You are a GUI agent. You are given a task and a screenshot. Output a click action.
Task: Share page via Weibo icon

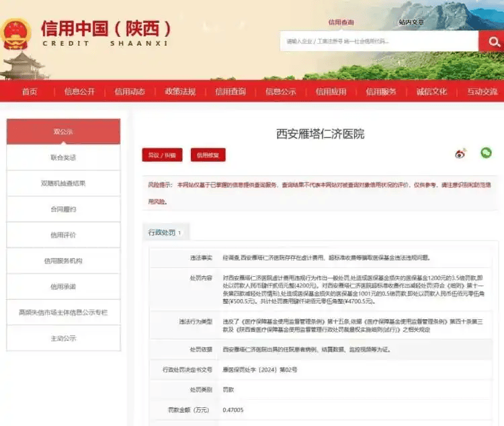click(x=460, y=154)
